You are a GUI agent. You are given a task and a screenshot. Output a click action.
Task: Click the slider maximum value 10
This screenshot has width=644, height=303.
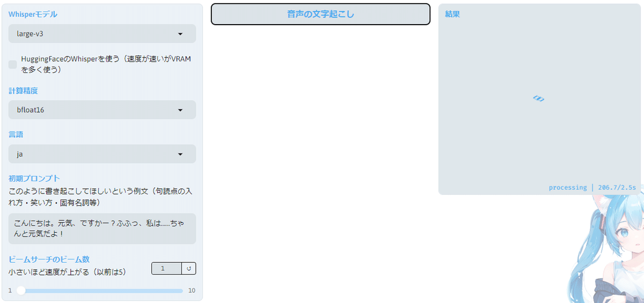click(192, 291)
